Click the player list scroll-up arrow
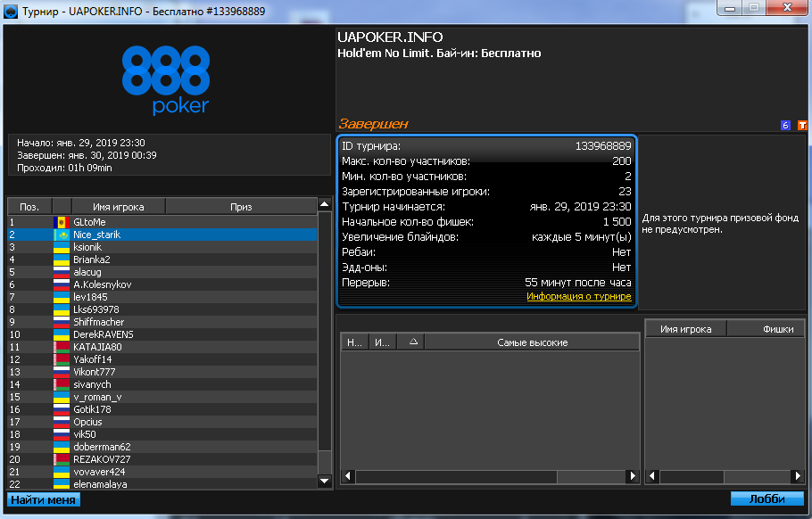The height and width of the screenshot is (519, 812). click(x=325, y=204)
